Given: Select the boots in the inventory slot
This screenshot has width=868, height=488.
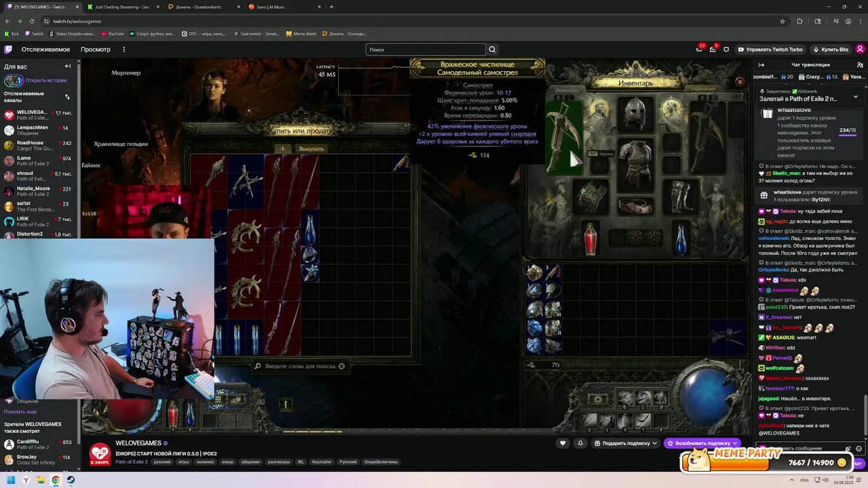Looking at the screenshot, I should click(x=680, y=197).
